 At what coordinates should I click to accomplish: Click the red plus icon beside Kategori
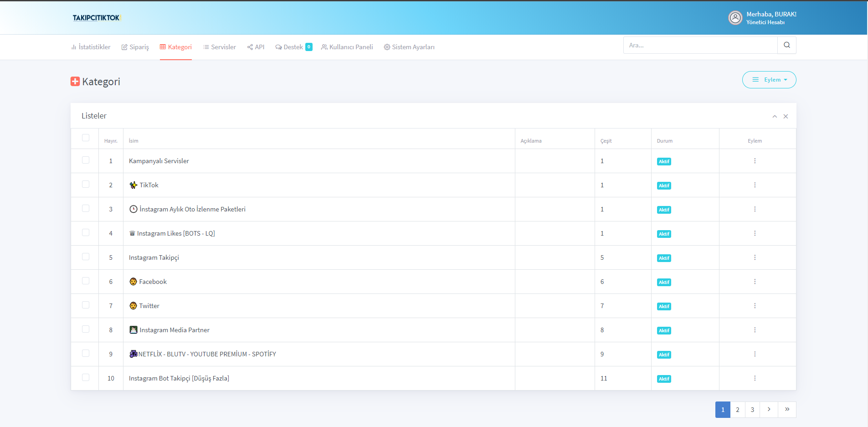point(75,82)
